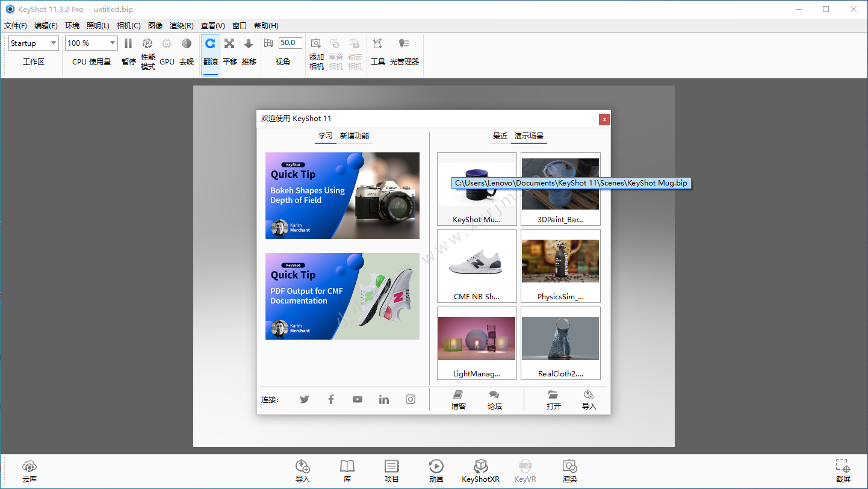Open the RealCloth2 demo scene
868x489 pixels.
tap(560, 343)
